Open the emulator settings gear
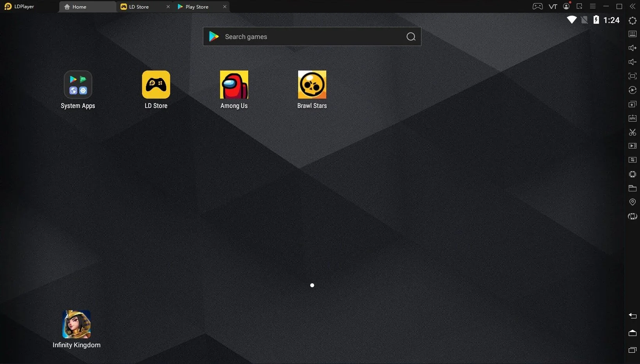Image resolution: width=640 pixels, height=364 pixels. (632, 21)
